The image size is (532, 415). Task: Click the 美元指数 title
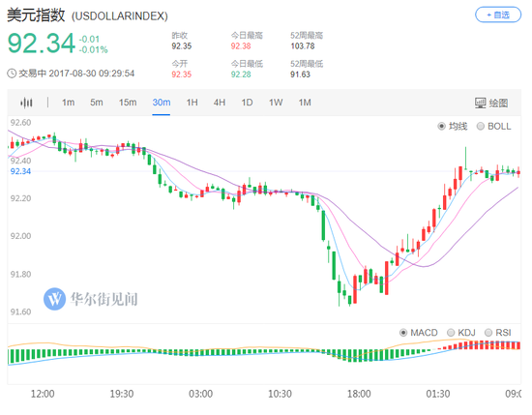point(36,15)
